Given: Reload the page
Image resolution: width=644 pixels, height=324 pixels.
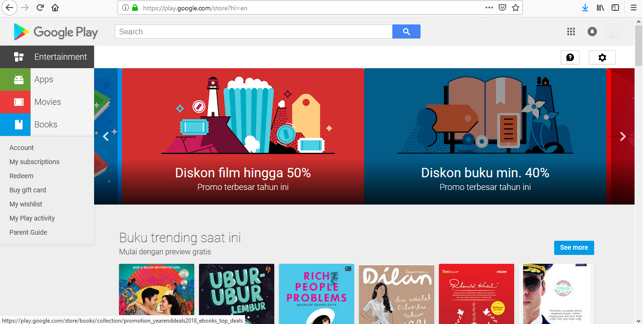Looking at the screenshot, I should tap(40, 8).
